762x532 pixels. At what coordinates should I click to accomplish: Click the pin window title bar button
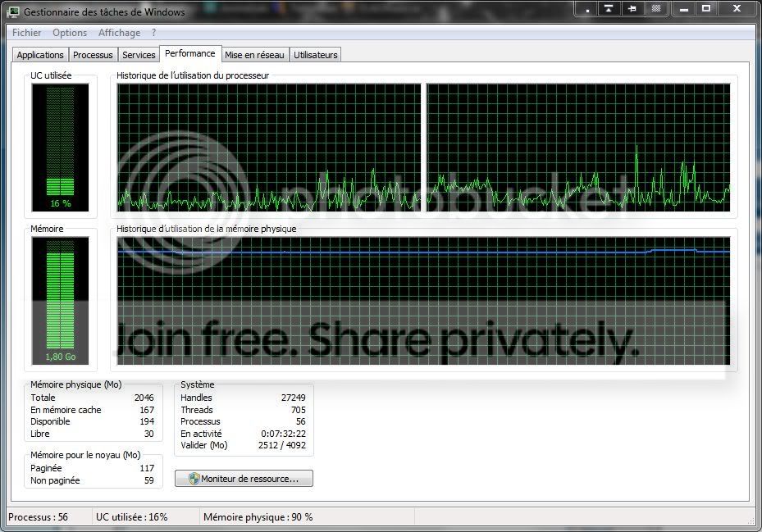click(x=632, y=9)
